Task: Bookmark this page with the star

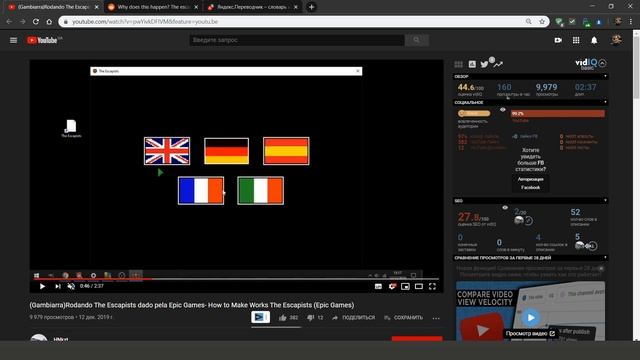Action: click(x=542, y=22)
